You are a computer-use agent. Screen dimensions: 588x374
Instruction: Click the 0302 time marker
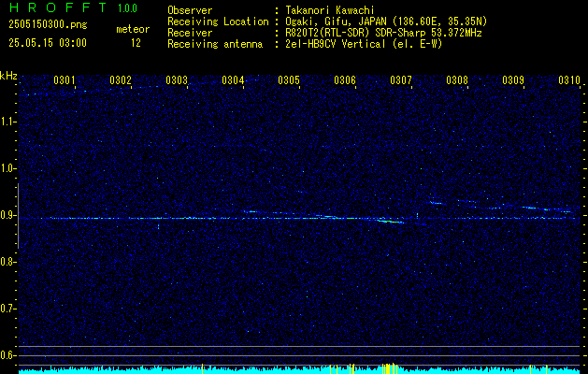(x=121, y=80)
